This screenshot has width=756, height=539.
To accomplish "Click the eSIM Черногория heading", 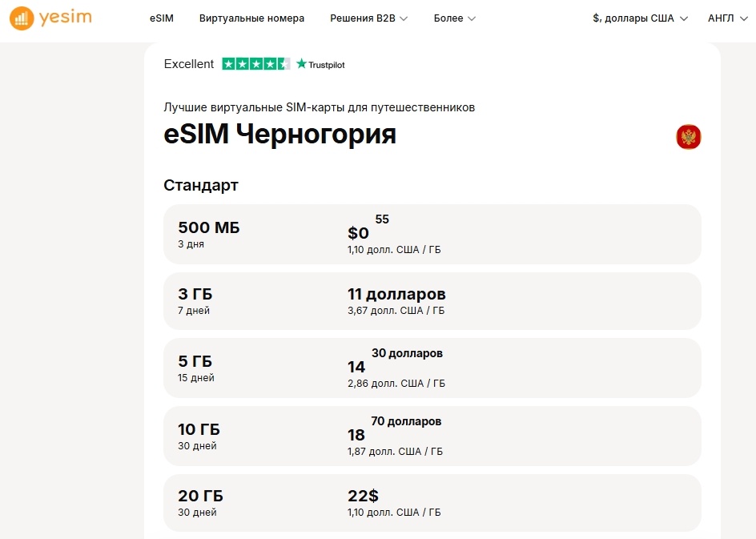I will coord(280,135).
